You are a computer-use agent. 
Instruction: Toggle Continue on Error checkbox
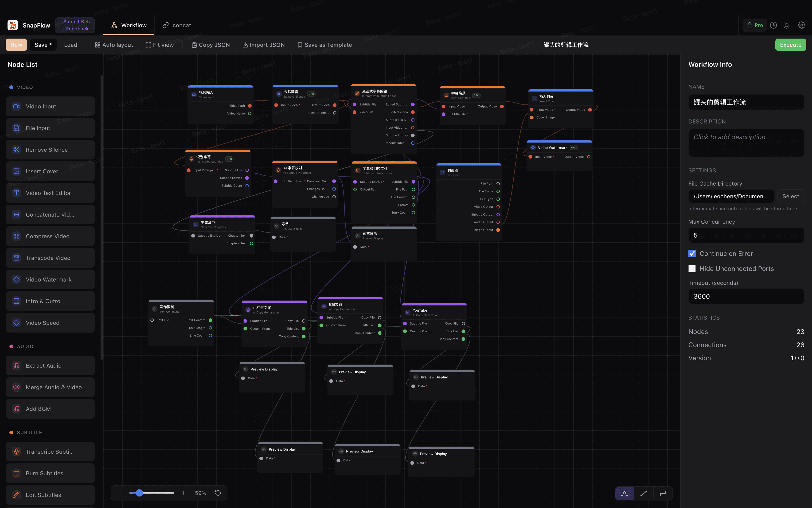[x=692, y=254]
